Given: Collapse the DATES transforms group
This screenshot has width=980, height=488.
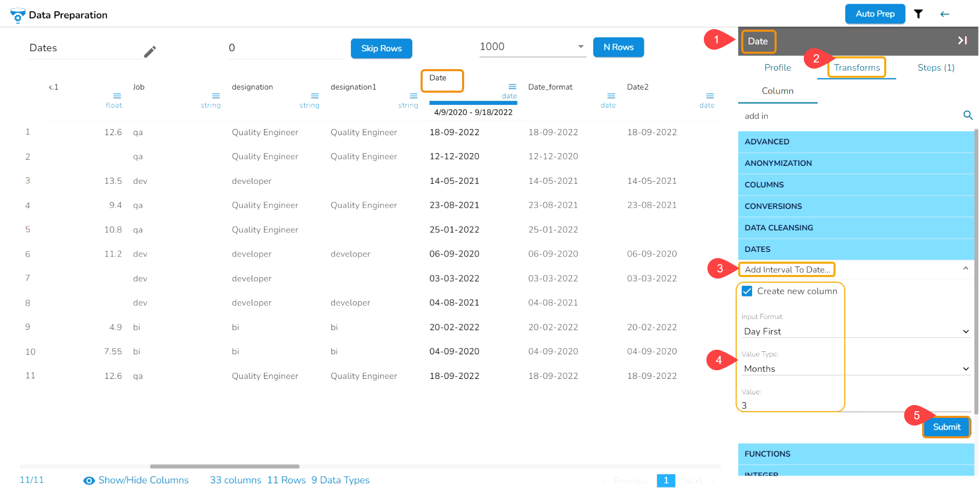Looking at the screenshot, I should click(856, 249).
